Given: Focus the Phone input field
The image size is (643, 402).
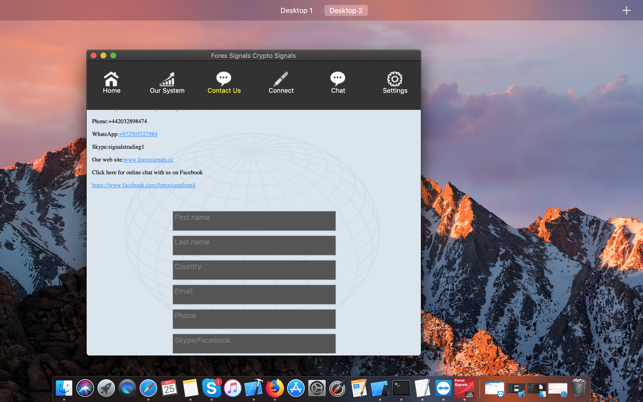Looking at the screenshot, I should coord(254,319).
